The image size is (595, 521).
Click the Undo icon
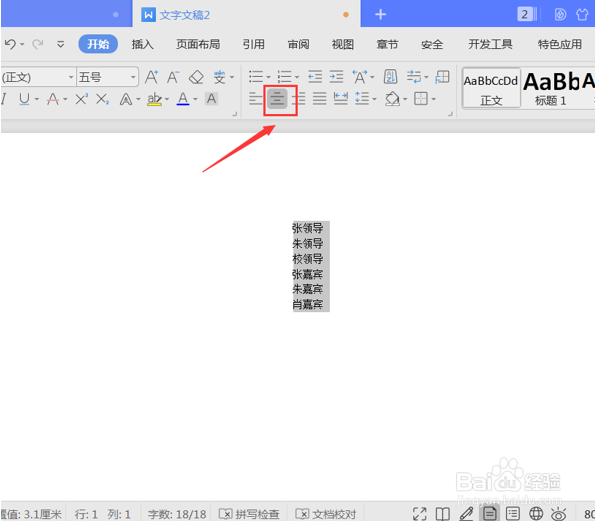coord(10,44)
